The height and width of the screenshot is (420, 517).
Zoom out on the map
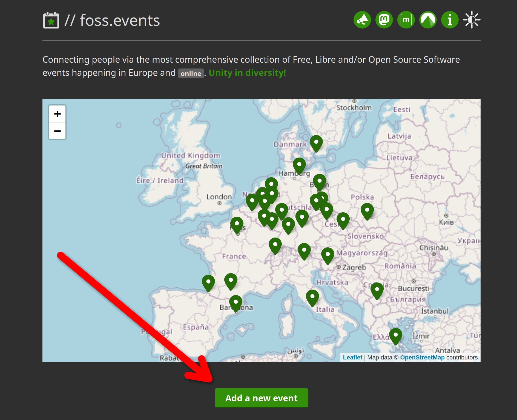click(57, 131)
